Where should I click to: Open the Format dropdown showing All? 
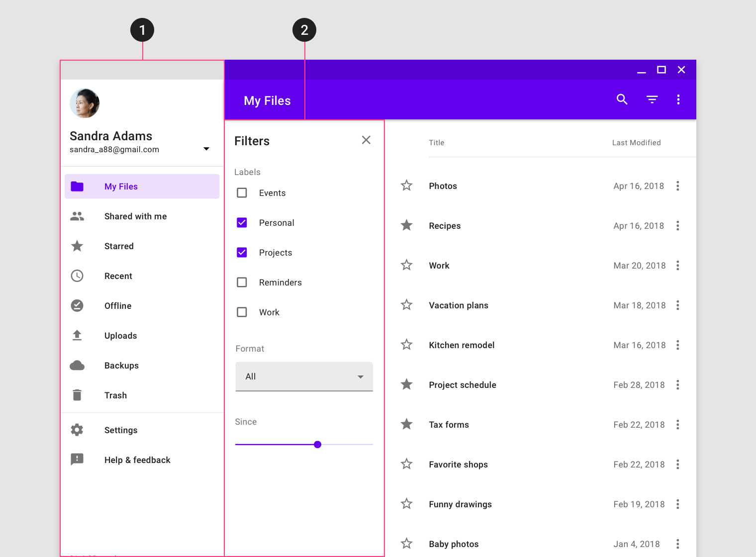[x=304, y=376]
